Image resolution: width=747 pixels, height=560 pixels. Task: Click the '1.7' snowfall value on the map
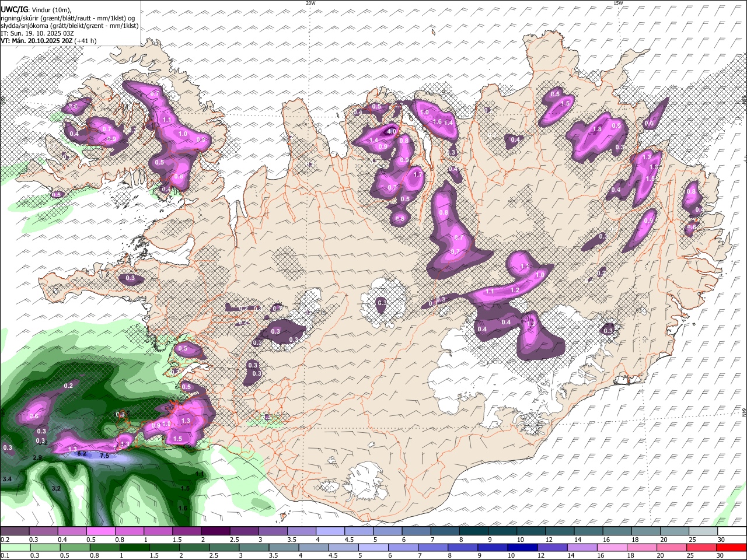417,174
